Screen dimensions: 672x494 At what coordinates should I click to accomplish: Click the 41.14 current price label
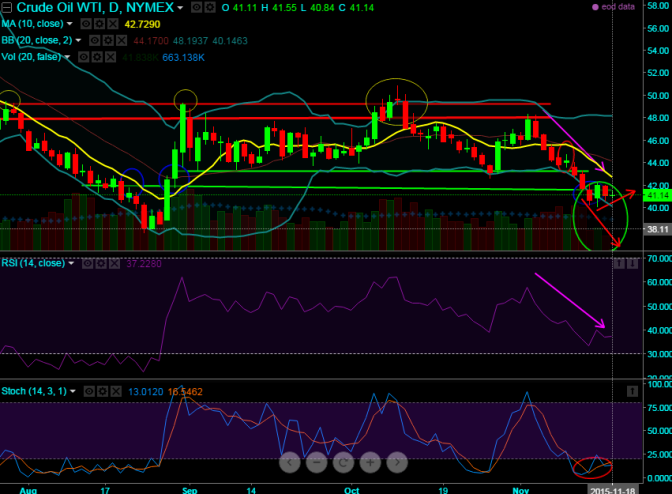coord(657,195)
